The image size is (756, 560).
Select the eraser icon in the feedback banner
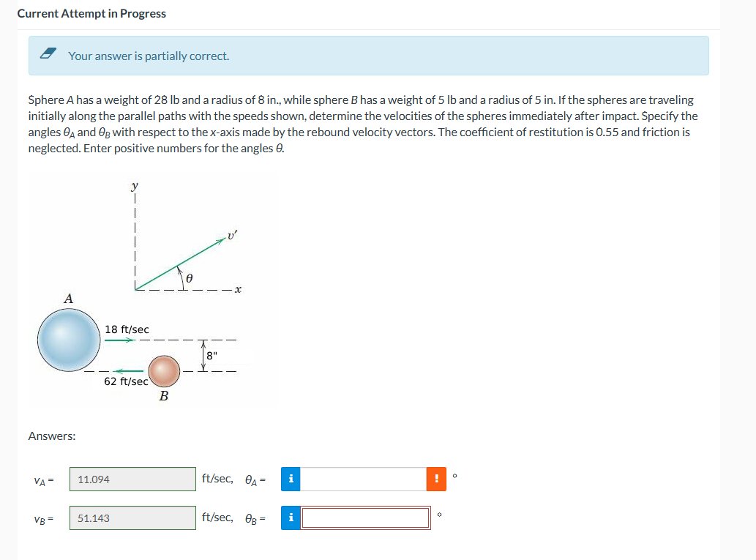tap(46, 54)
